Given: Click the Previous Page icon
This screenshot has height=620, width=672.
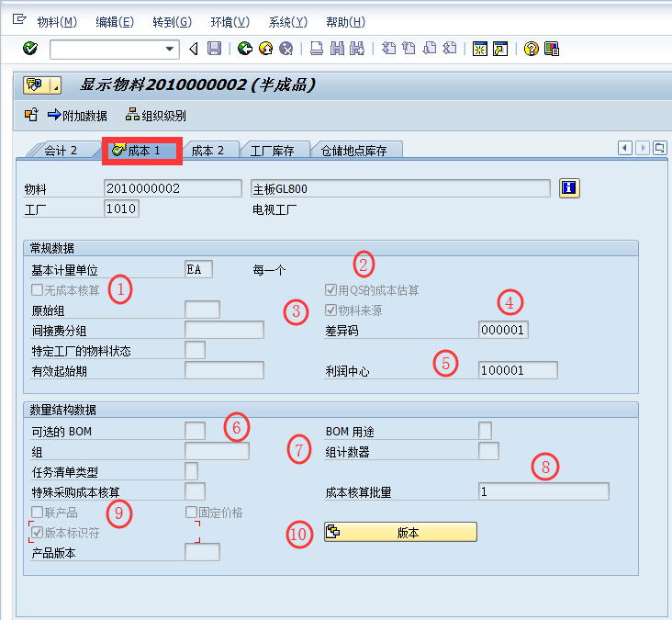Looking at the screenshot, I should [409, 49].
